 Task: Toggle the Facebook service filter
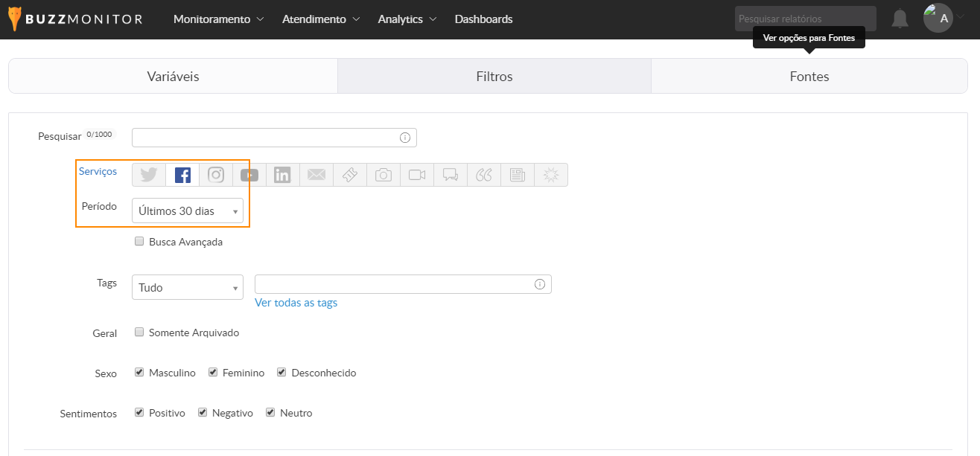click(x=182, y=175)
